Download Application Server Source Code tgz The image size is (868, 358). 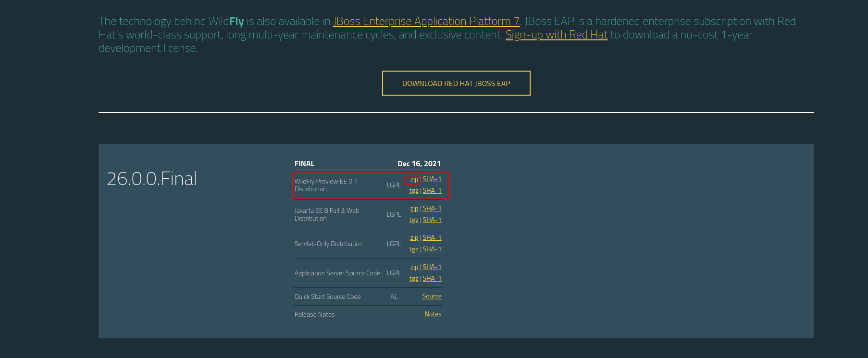coord(414,279)
